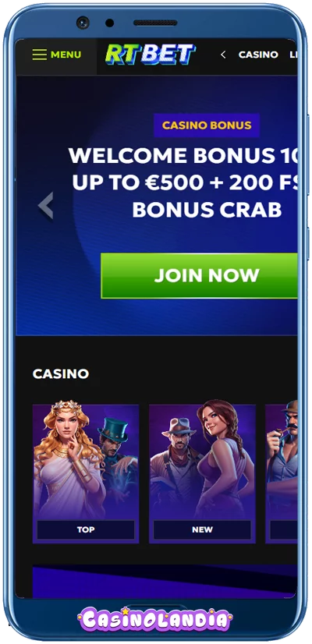Click the Casinolandia logo at the bottom
The image size is (312, 644).
155,620
